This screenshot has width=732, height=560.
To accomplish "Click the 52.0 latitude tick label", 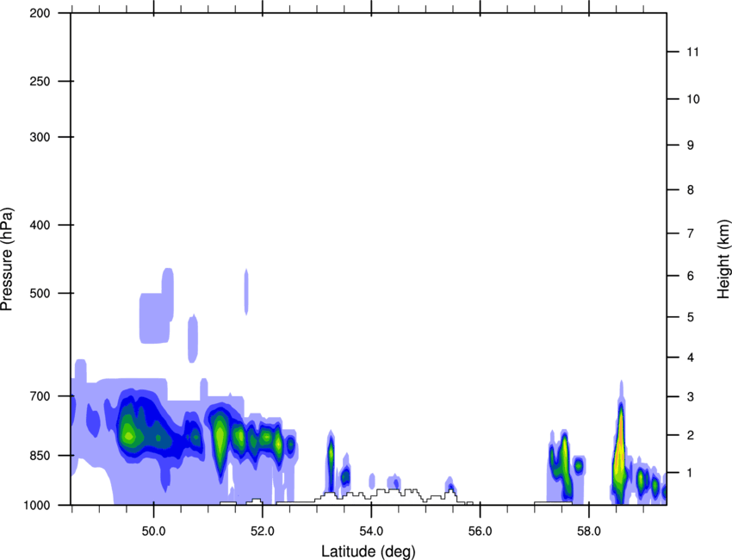I will click(x=263, y=532).
